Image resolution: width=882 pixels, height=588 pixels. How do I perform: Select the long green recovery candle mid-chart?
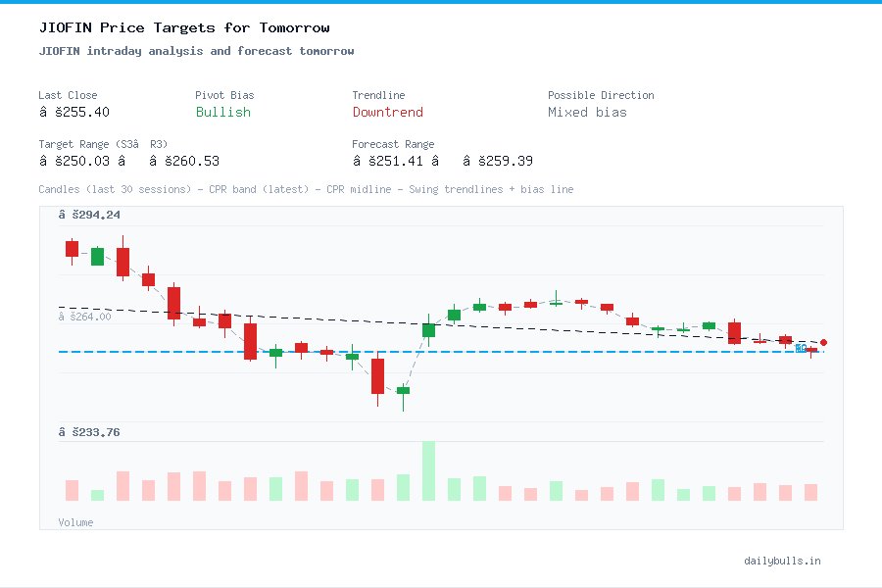click(428, 330)
